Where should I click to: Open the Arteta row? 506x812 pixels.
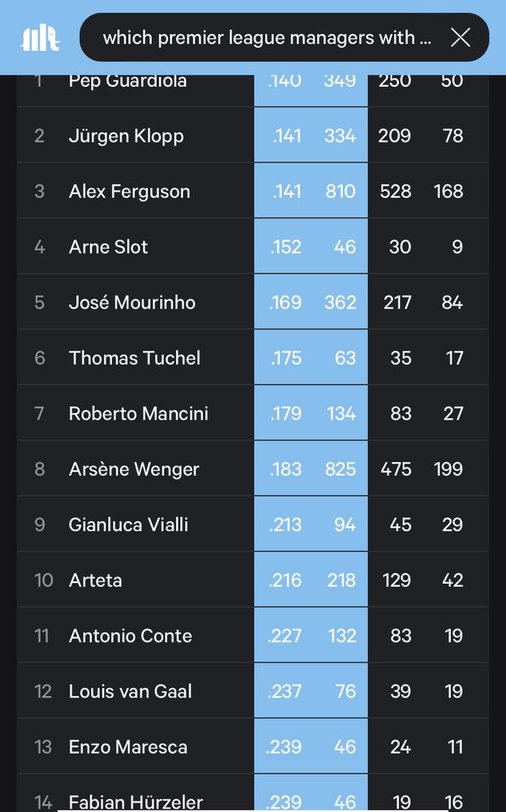(253, 580)
